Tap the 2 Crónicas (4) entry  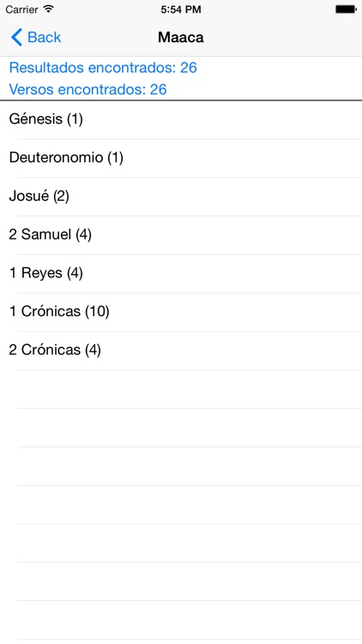point(181,350)
